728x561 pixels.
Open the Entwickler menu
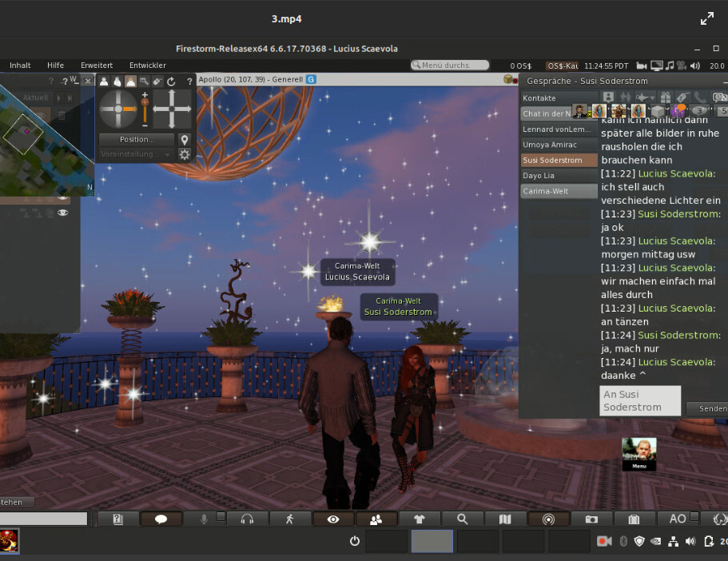pos(148,65)
